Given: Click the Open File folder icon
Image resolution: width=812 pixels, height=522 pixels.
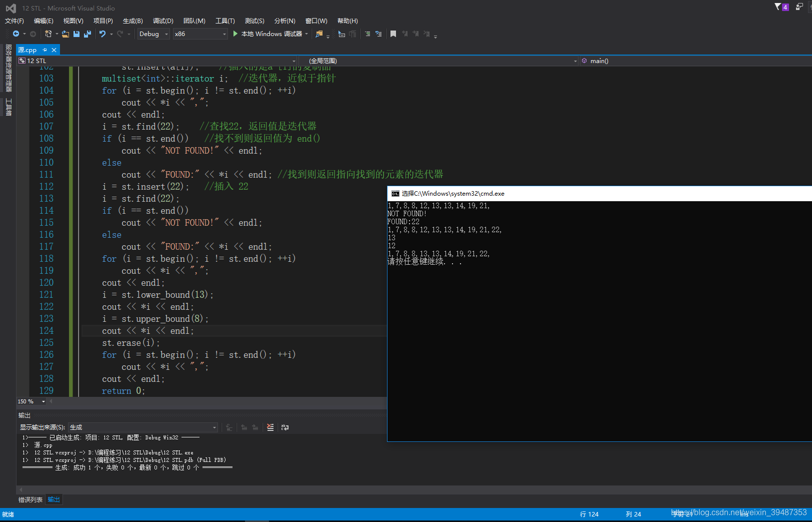Looking at the screenshot, I should click(65, 34).
